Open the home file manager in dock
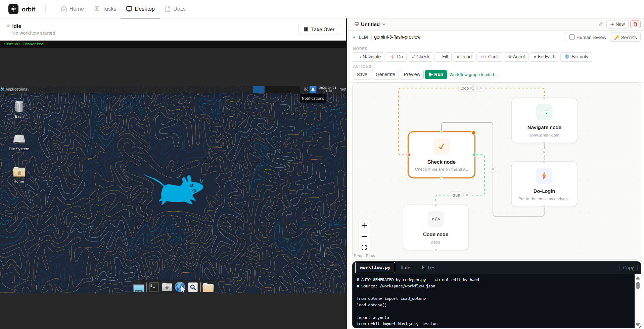This screenshot has height=329, width=644. [x=167, y=287]
